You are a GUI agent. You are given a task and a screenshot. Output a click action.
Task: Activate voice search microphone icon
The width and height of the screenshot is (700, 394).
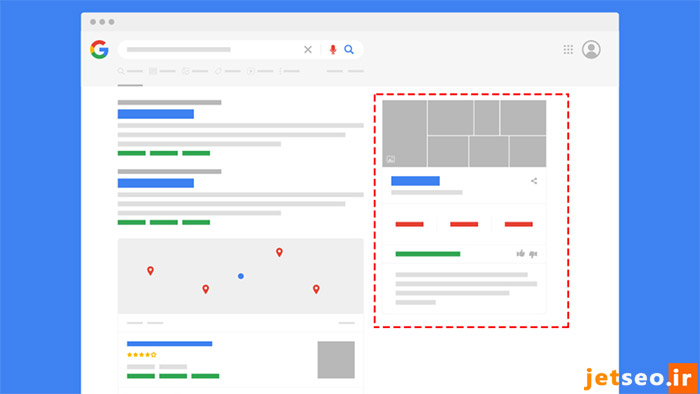[333, 50]
